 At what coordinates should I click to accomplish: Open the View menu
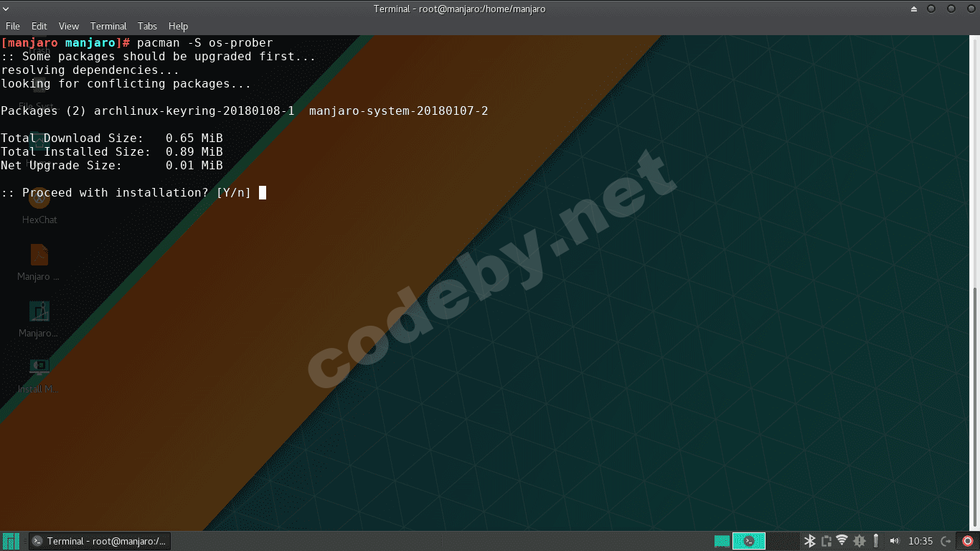pos(69,27)
